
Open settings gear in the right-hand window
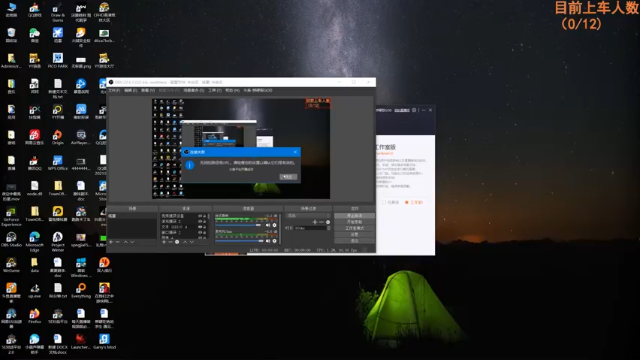(414, 110)
